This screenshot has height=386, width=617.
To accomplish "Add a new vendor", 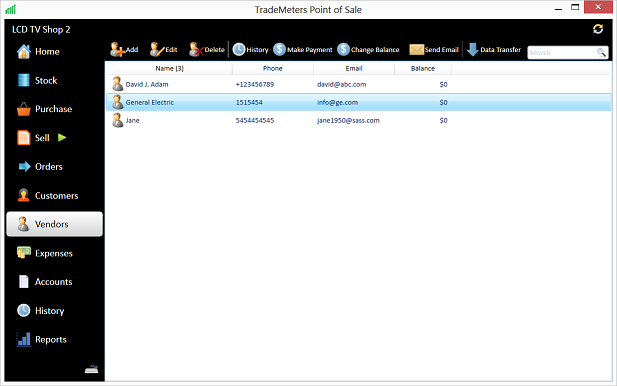I will pyautogui.click(x=124, y=50).
